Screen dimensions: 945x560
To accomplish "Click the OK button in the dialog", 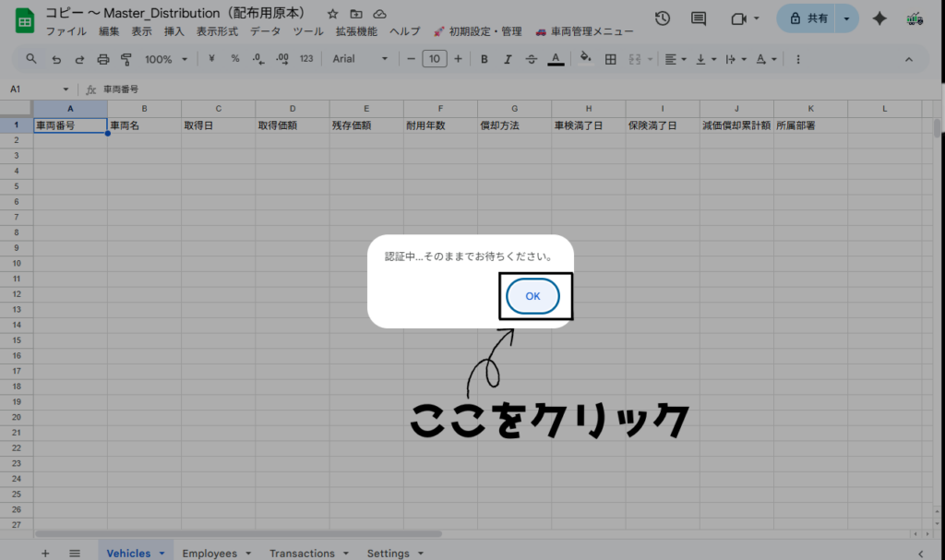I will coord(532,296).
